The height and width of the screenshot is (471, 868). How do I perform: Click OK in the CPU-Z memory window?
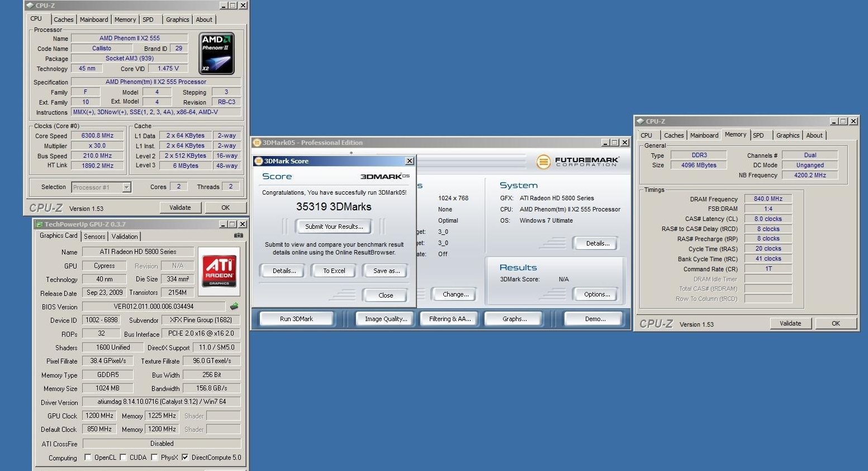pyautogui.click(x=836, y=323)
